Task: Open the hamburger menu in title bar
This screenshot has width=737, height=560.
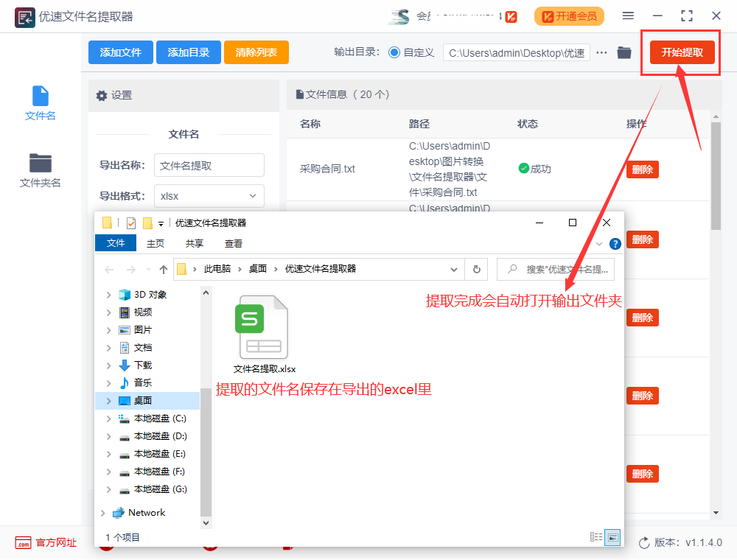Action: [x=628, y=16]
